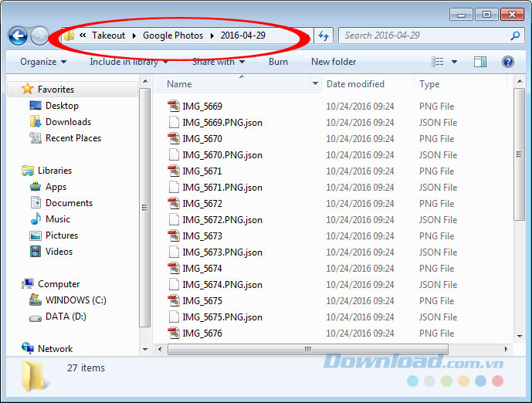Open the view options dropdown arrow
532x403 pixels.
[454, 62]
